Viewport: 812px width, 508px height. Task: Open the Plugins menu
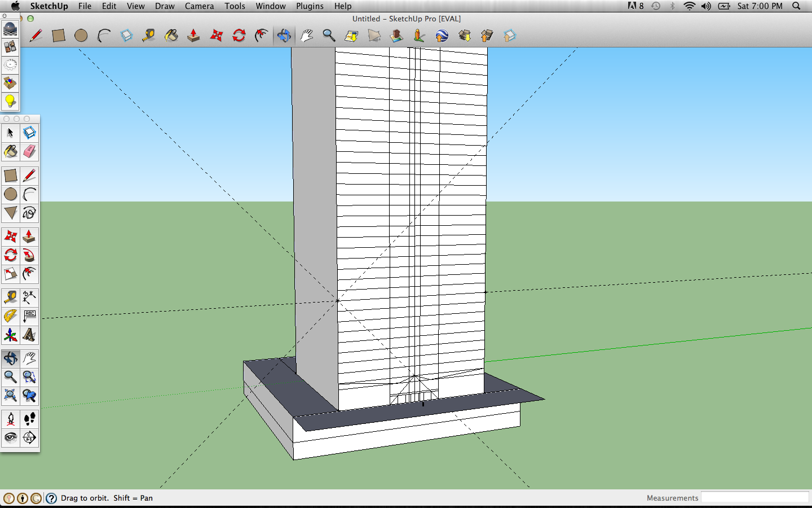[x=310, y=6]
